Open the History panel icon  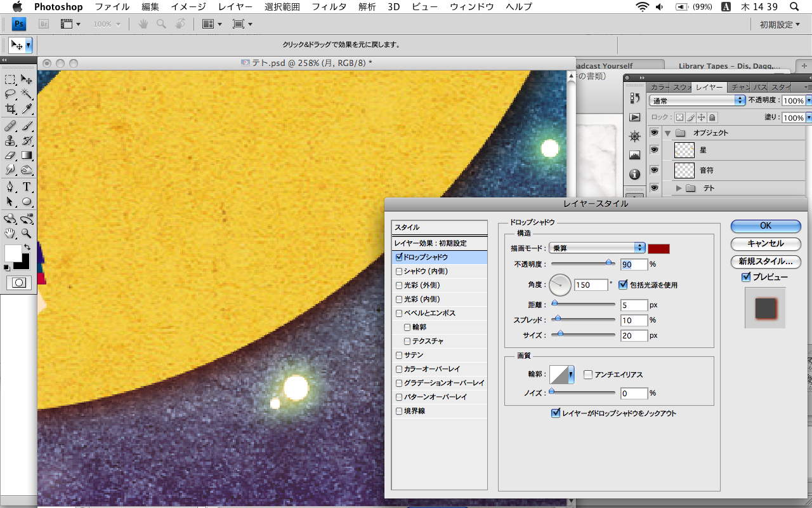(634, 98)
